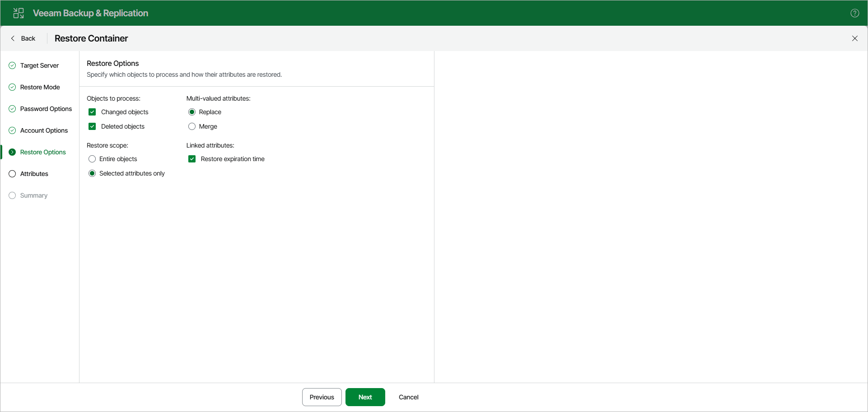Toggle Restore expiration time checkbox

click(x=192, y=159)
